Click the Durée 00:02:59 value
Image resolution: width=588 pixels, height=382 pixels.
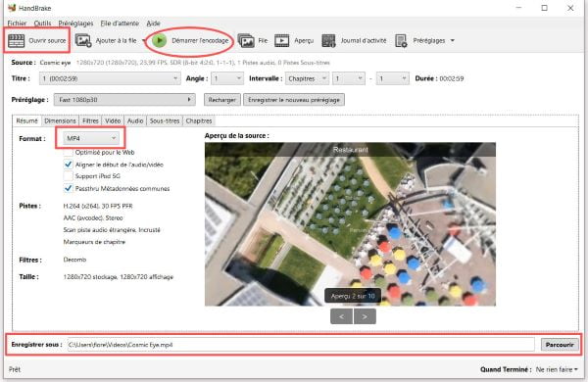[452, 78]
